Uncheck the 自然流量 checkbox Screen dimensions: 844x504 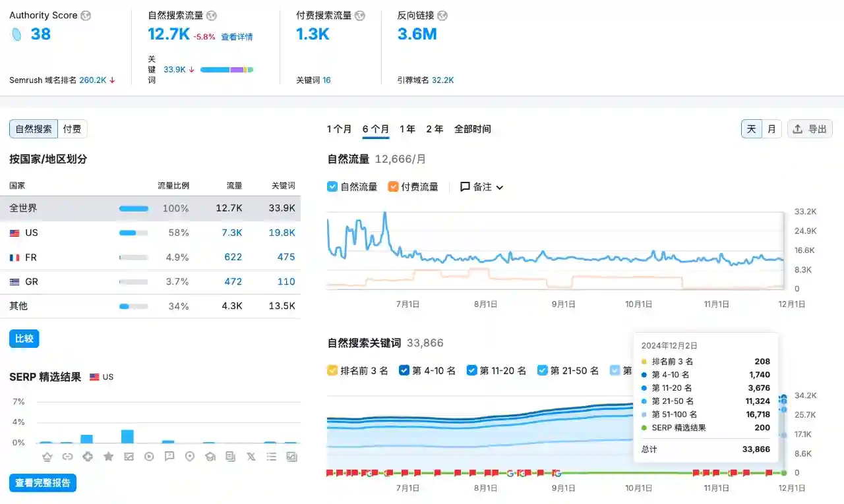pyautogui.click(x=333, y=186)
